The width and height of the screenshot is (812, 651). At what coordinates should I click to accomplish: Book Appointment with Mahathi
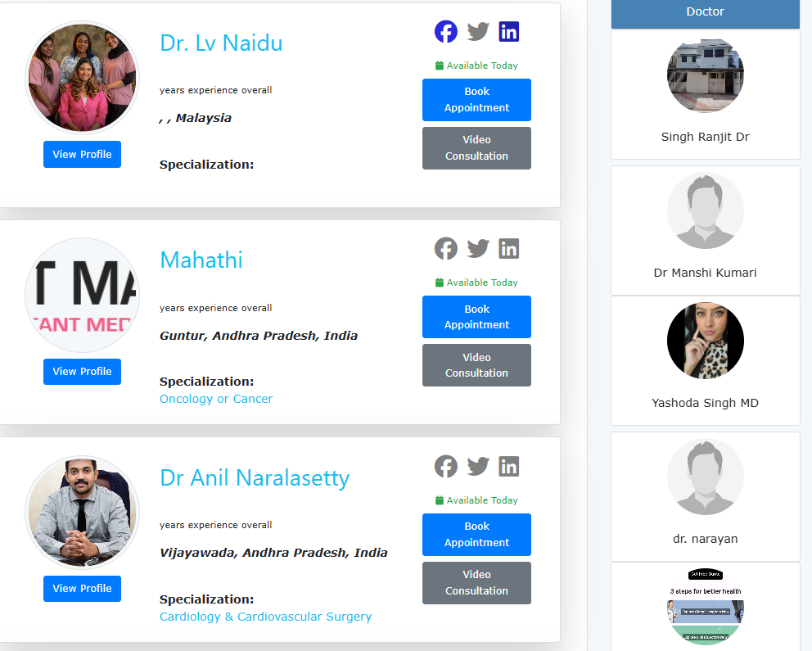tap(476, 317)
